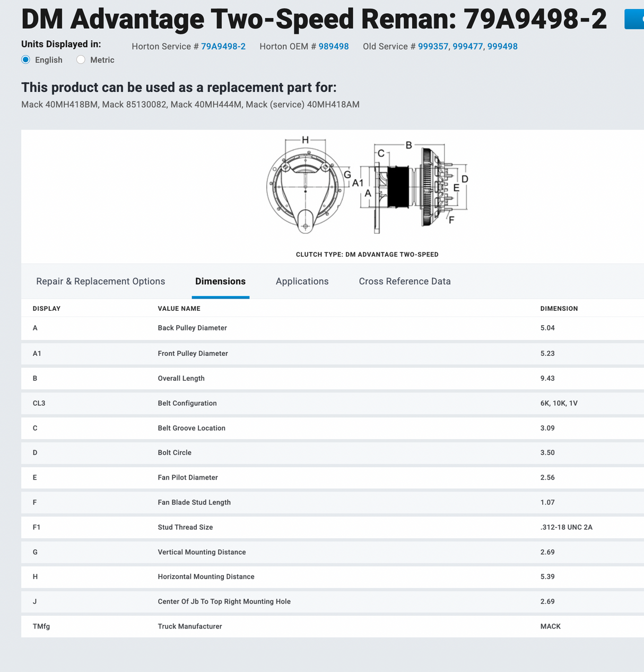Open the Old Service 999477 link
Viewport: 644px width, 672px height.
coord(467,47)
